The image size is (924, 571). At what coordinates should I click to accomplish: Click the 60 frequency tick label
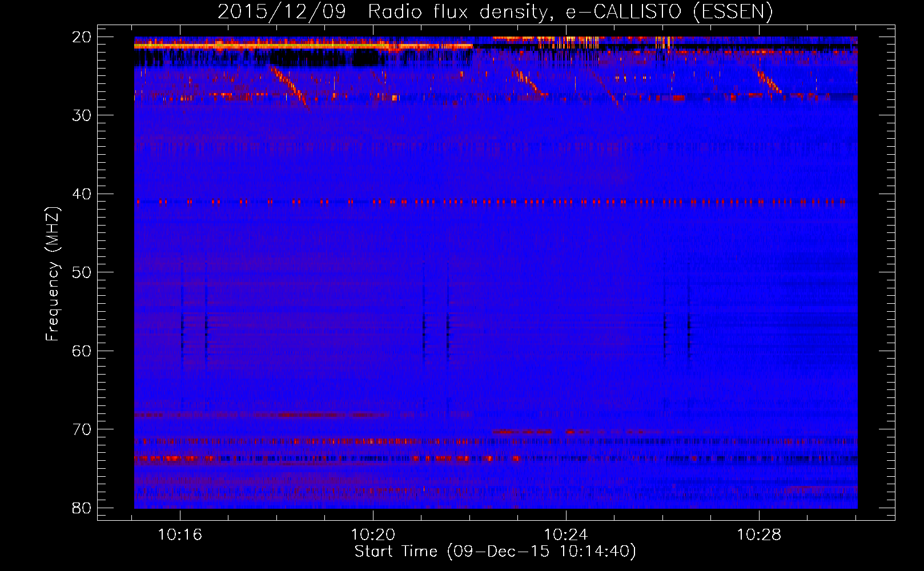coord(82,351)
